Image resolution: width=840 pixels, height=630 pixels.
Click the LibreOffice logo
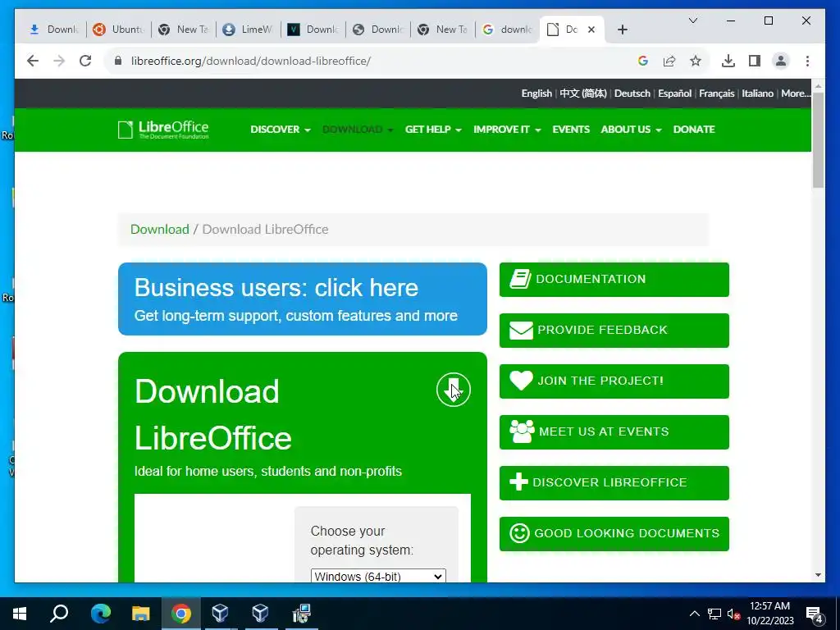[x=163, y=130]
